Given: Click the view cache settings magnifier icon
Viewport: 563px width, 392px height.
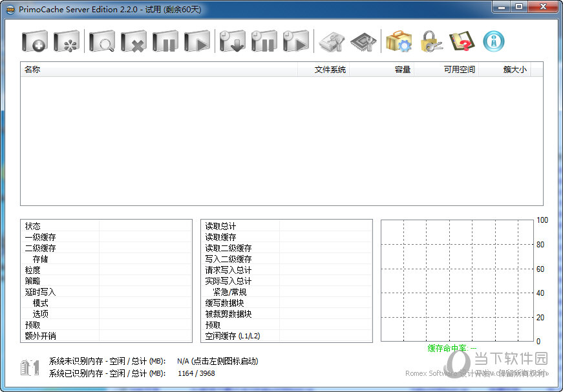Looking at the screenshot, I should [x=102, y=41].
